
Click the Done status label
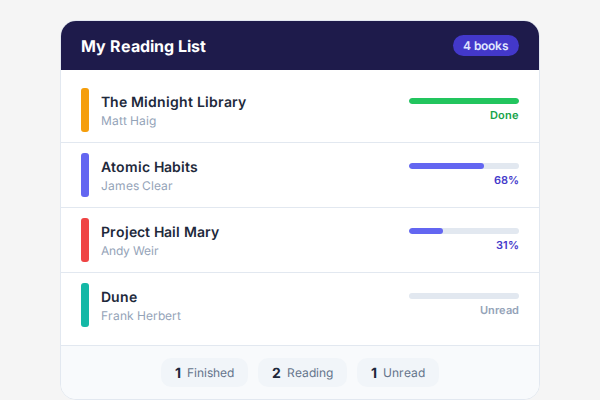[x=504, y=116]
